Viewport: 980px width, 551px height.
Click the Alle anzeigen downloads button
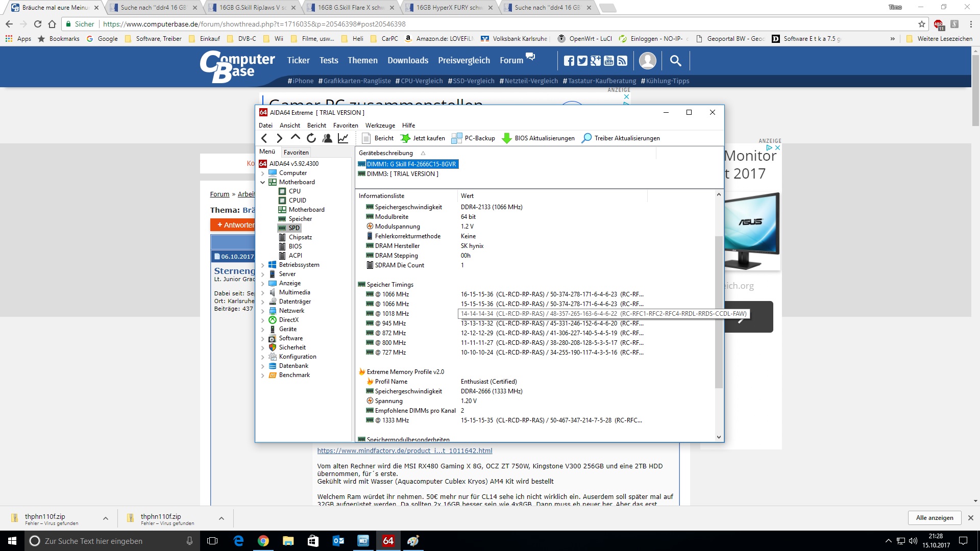934,518
